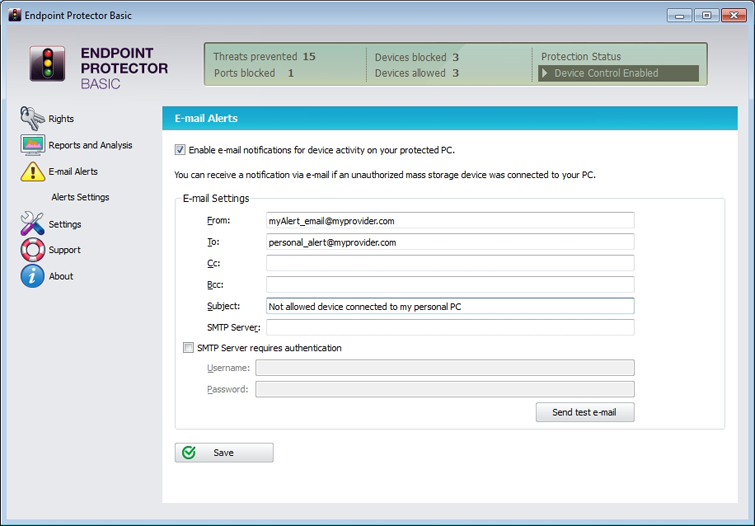Click the title bar application icon

[15, 15]
